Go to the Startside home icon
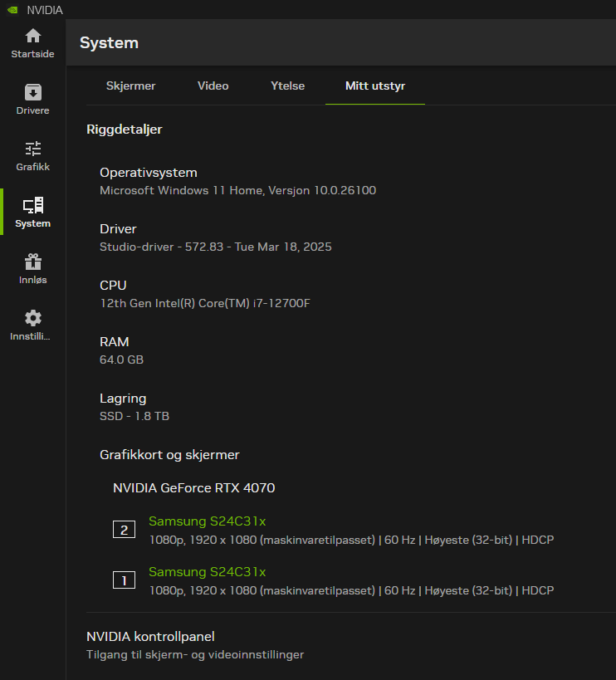 (x=32, y=37)
